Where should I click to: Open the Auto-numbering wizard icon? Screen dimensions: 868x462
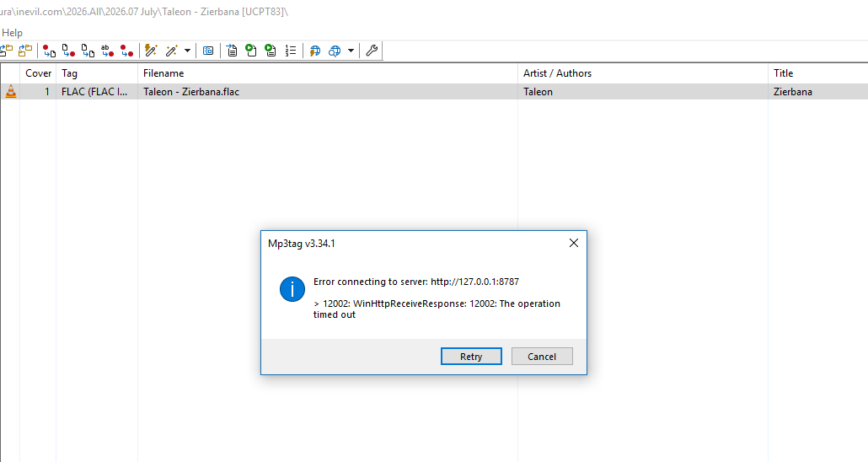pyautogui.click(x=291, y=51)
